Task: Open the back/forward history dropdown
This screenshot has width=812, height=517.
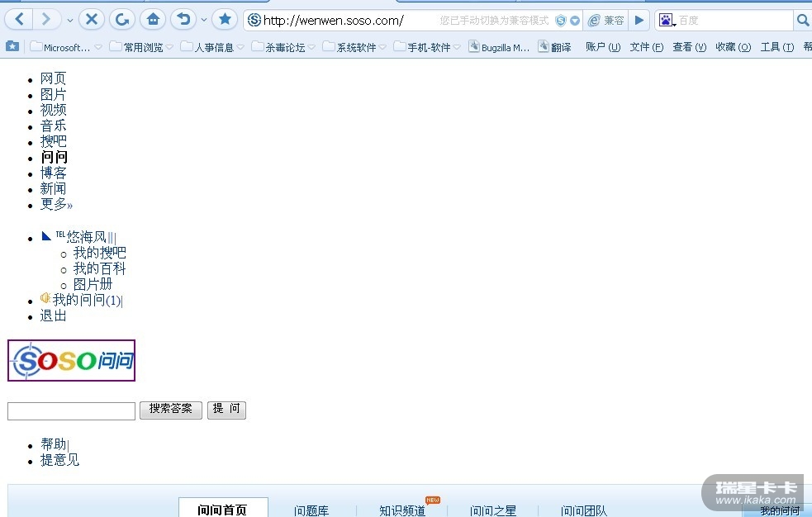Action: pyautogui.click(x=70, y=20)
